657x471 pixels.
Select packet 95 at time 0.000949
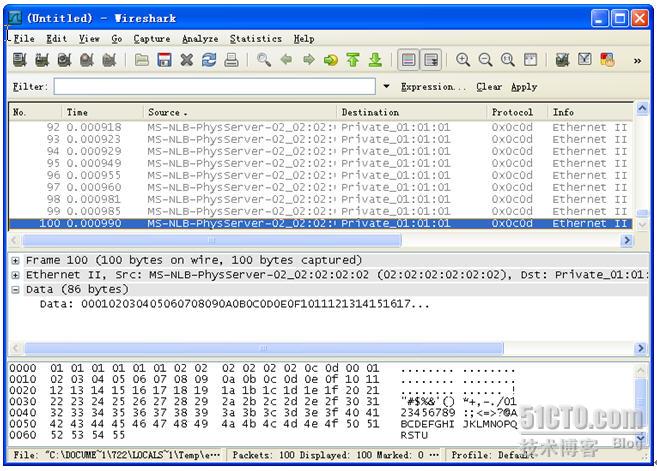(321, 163)
